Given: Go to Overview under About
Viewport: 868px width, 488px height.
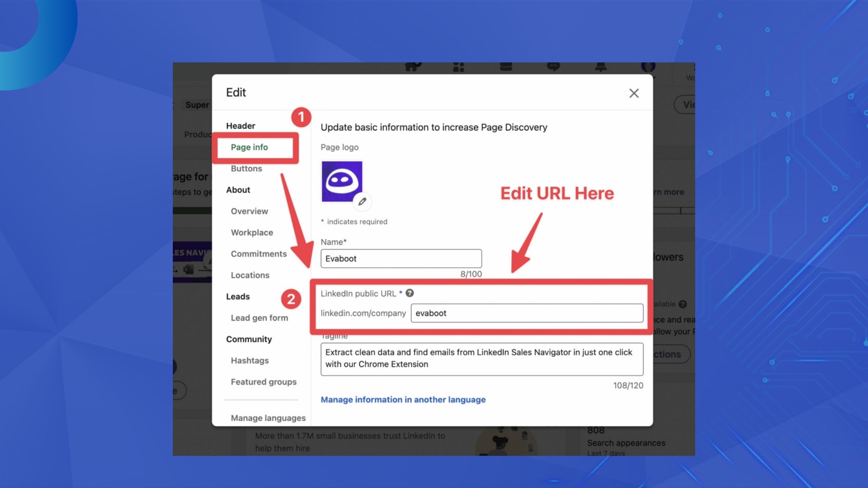Looking at the screenshot, I should click(249, 211).
